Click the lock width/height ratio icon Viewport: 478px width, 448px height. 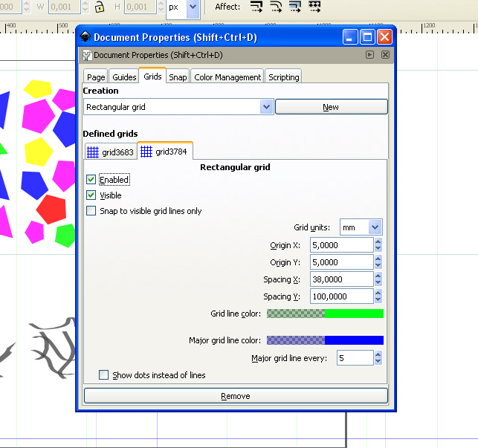point(99,7)
